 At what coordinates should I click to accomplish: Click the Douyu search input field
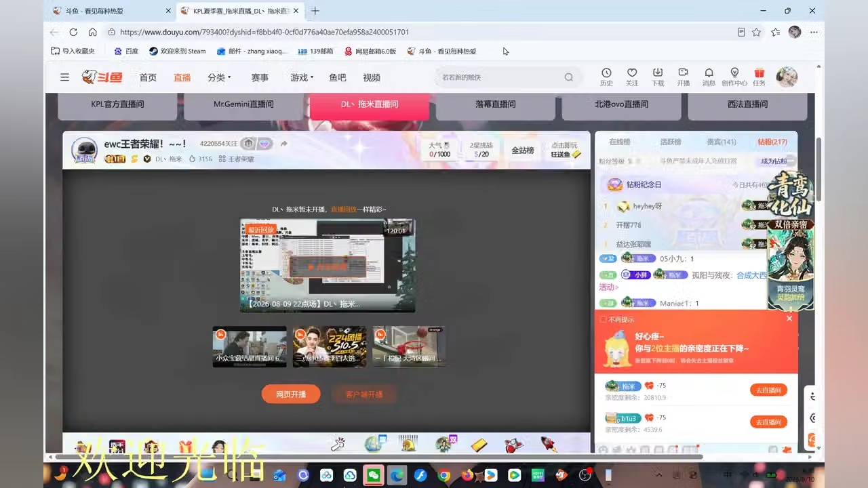point(498,77)
